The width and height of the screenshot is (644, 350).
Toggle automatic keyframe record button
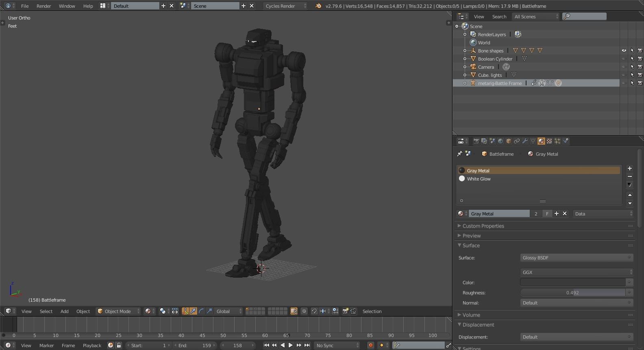[x=370, y=346]
